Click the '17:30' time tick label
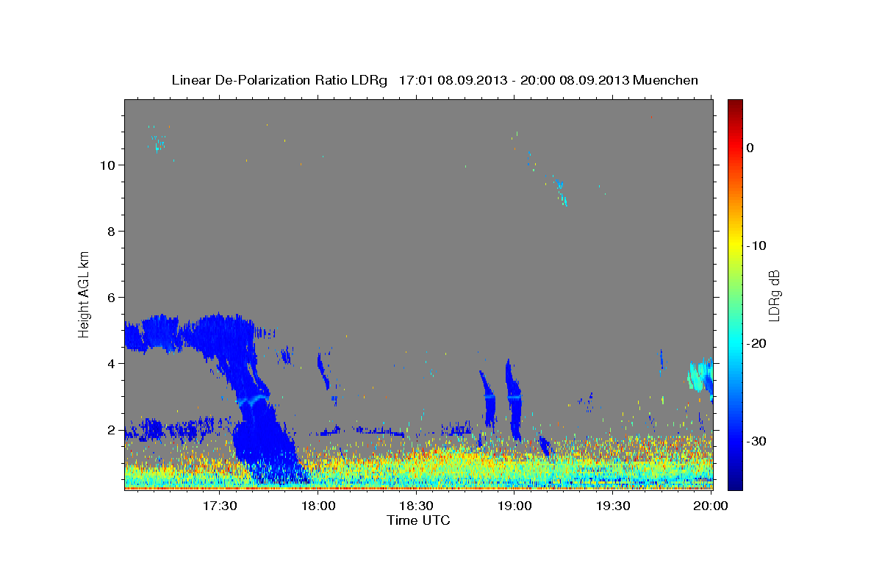 point(220,506)
